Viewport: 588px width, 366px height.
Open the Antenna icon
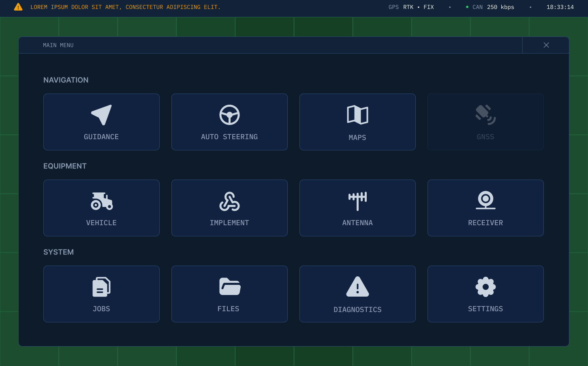[x=357, y=201]
